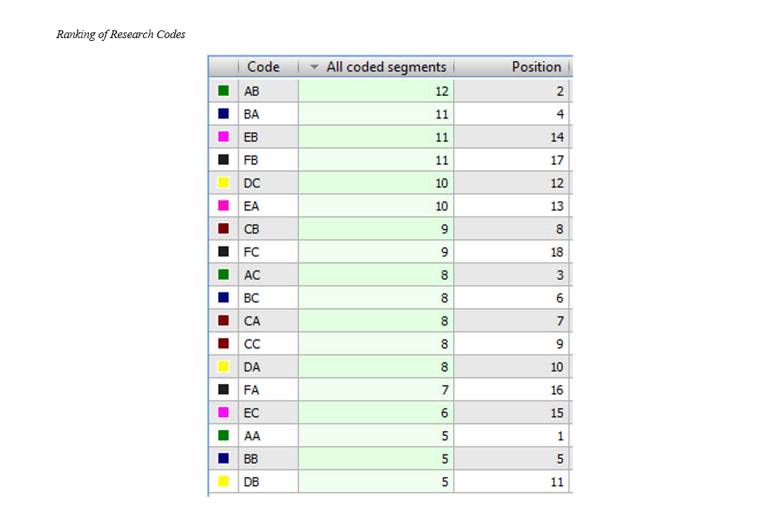
Task: Click the code name AC
Action: tap(252, 275)
